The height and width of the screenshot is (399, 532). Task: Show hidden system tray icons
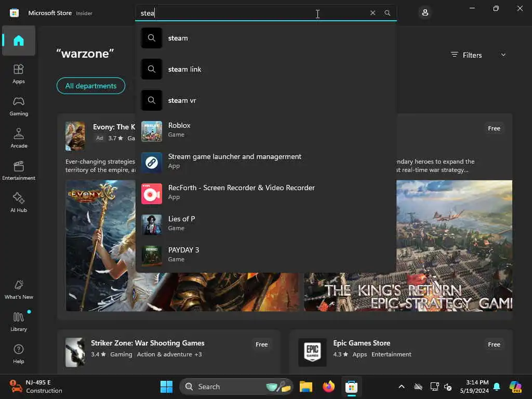pyautogui.click(x=402, y=387)
